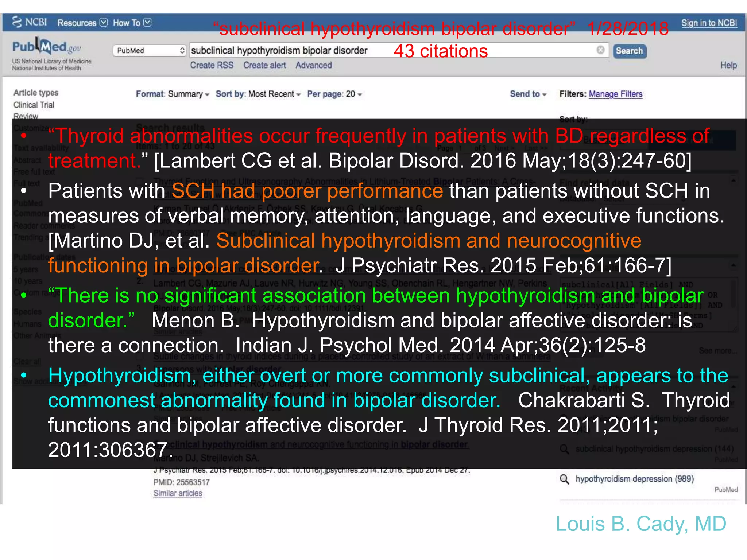The image size is (747, 560).
Task: Open the Per page: 20 dropdown
Action: (334, 94)
